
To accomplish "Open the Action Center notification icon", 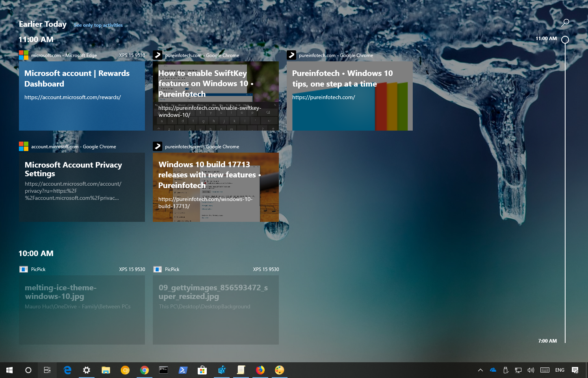I will point(575,370).
